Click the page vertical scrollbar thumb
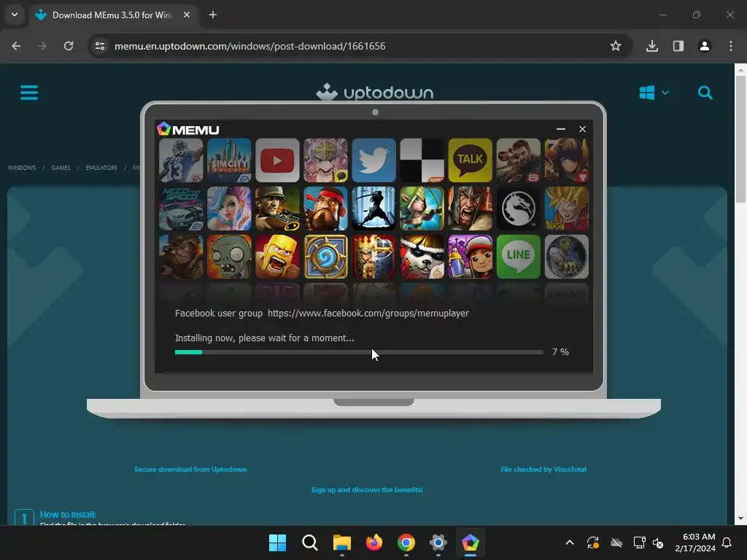747x560 pixels. pos(740,139)
